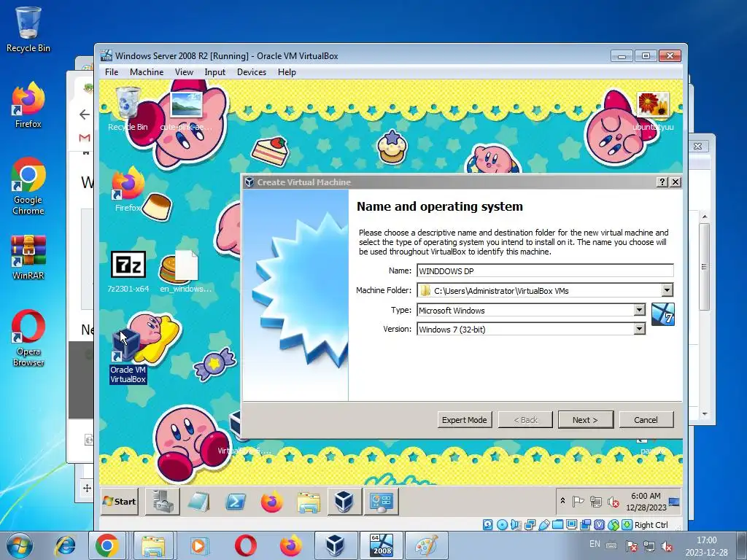Open the Machine menu
747x560 pixels.
147,72
